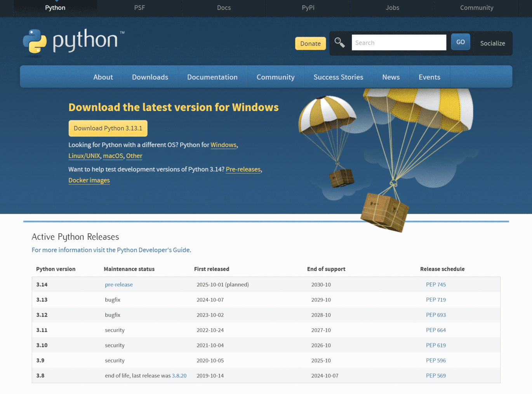Viewport: 532px width, 394px height.
Task: Open the Jobs section
Action: coord(392,8)
